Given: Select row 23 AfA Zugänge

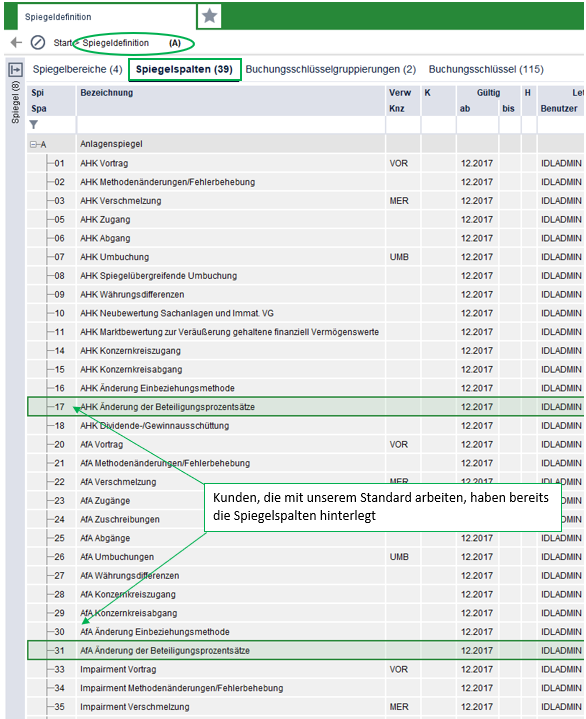Looking at the screenshot, I should coord(305,501).
